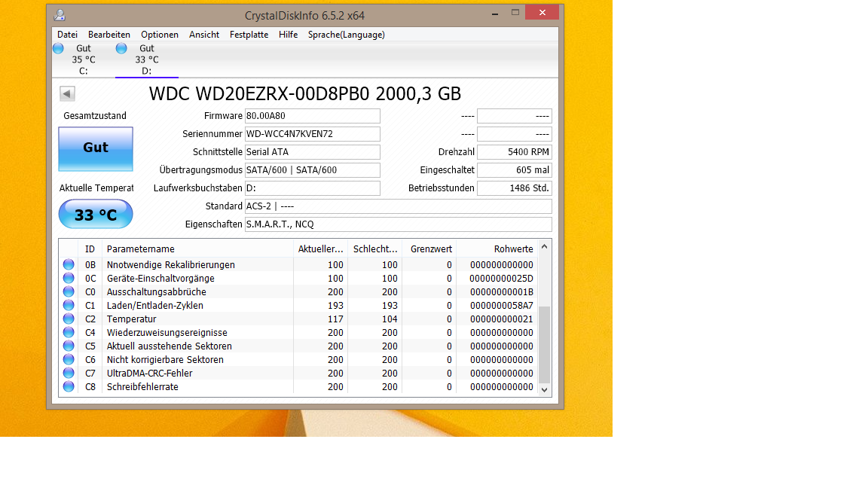Click status circle for Wiederzuweisungsereignisse row

69,333
